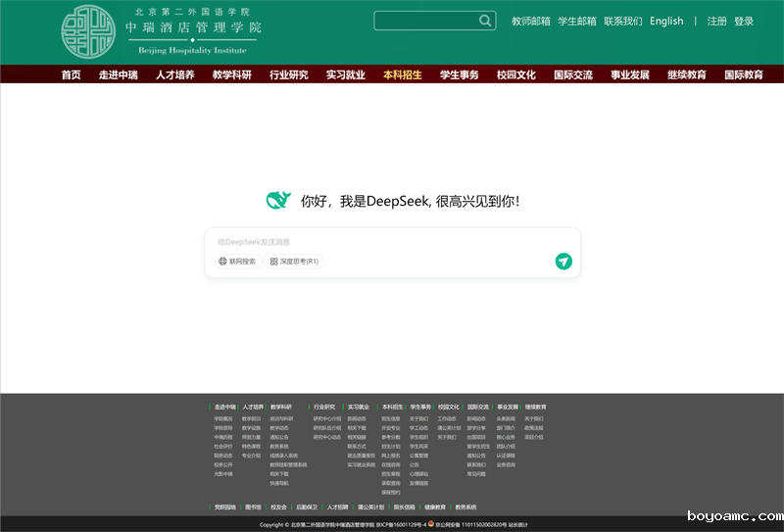Screen dimensions: 784x532
Task: Click footer heading 行业研究
Action: tap(324, 407)
